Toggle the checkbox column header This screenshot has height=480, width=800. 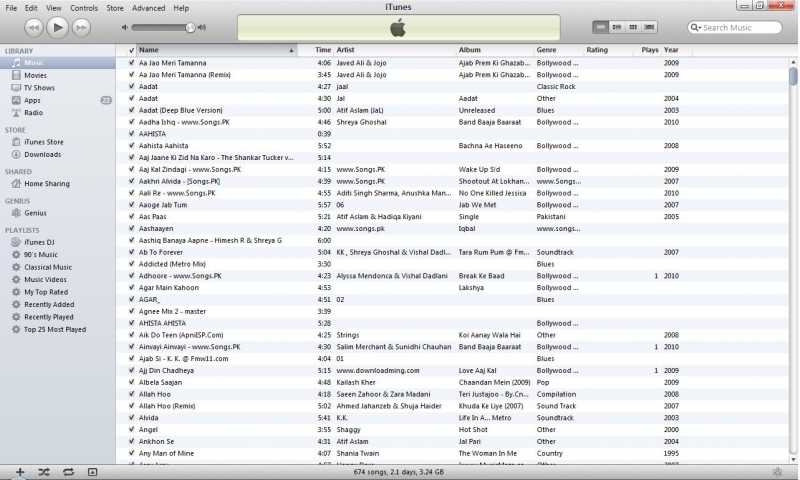[132, 50]
